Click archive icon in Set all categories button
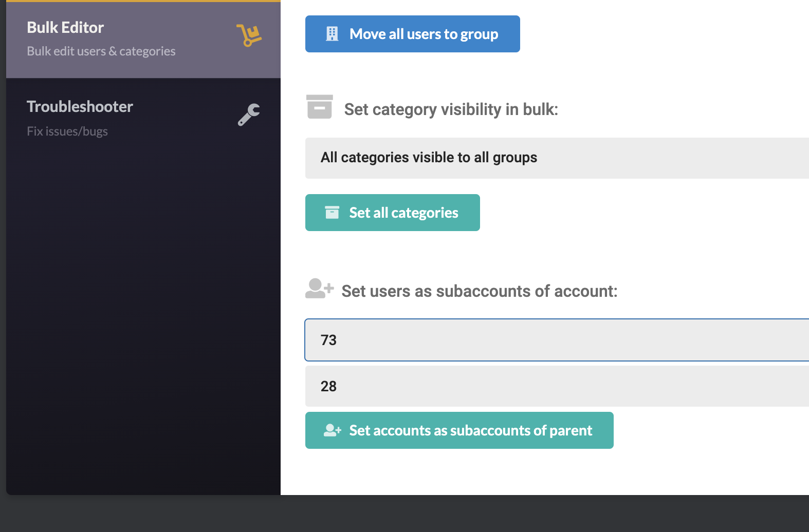The image size is (809, 532). click(x=332, y=213)
